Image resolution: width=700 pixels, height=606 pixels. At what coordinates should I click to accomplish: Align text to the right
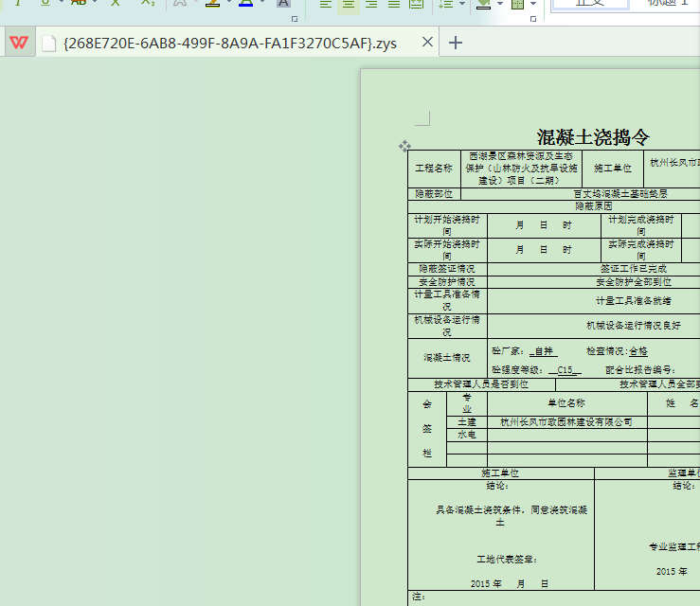point(370,4)
